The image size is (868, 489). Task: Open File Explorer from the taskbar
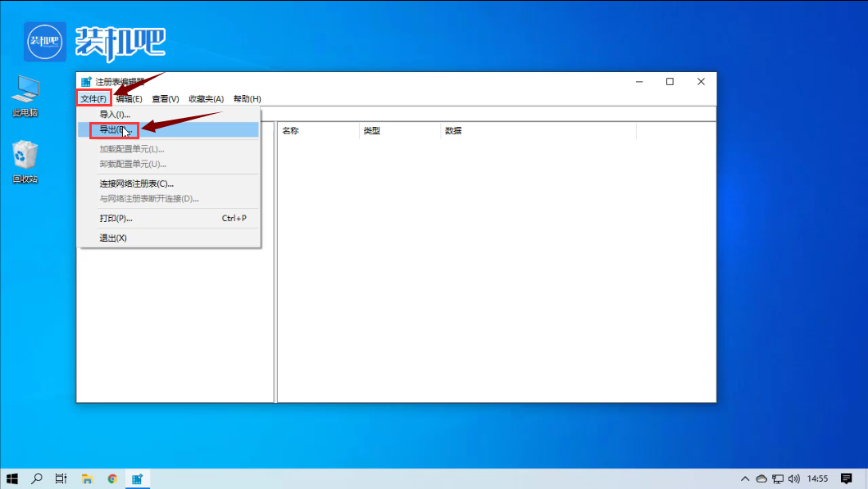86,478
